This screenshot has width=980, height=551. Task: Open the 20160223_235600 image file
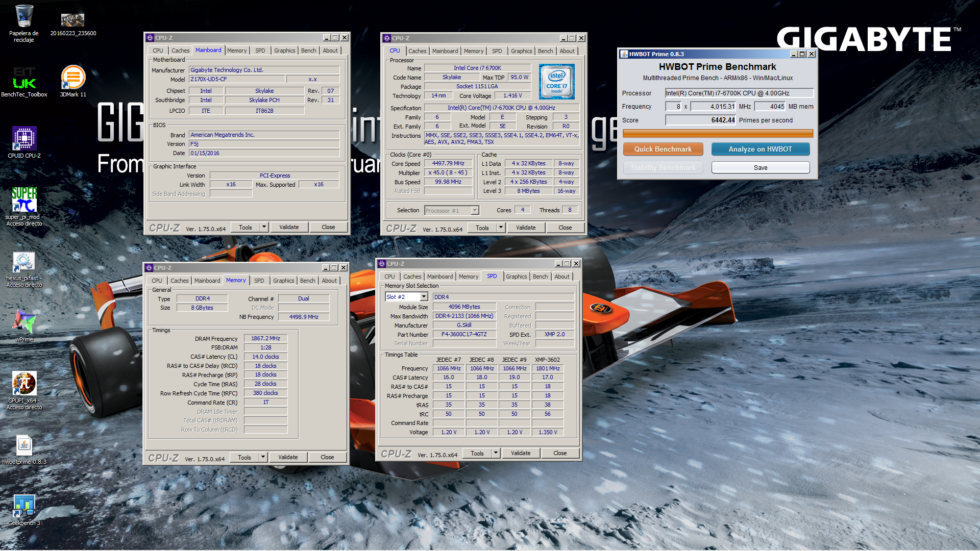pos(73,24)
